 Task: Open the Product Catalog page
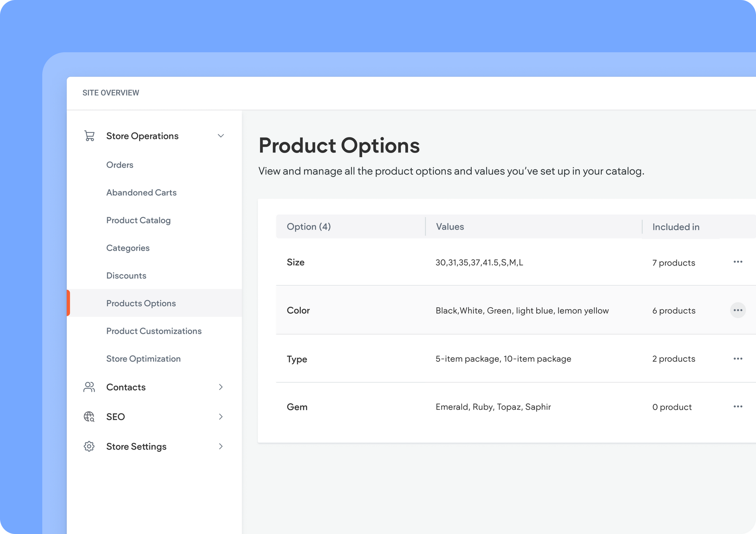tap(138, 220)
